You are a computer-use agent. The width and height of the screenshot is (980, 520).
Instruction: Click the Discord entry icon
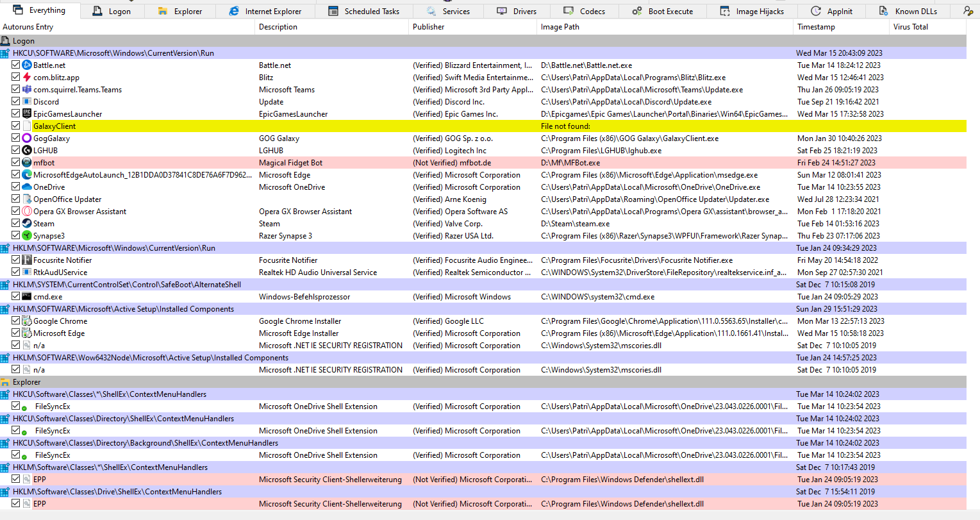[27, 101]
